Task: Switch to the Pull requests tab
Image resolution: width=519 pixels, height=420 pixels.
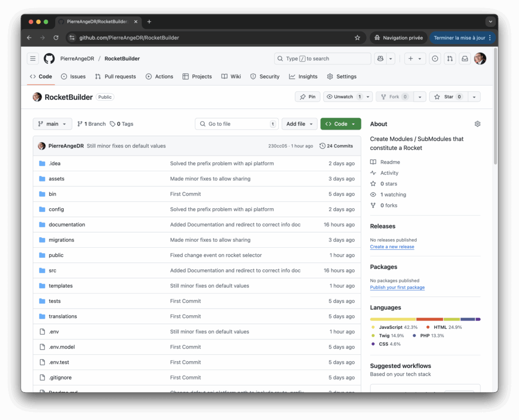Action: 116,77
